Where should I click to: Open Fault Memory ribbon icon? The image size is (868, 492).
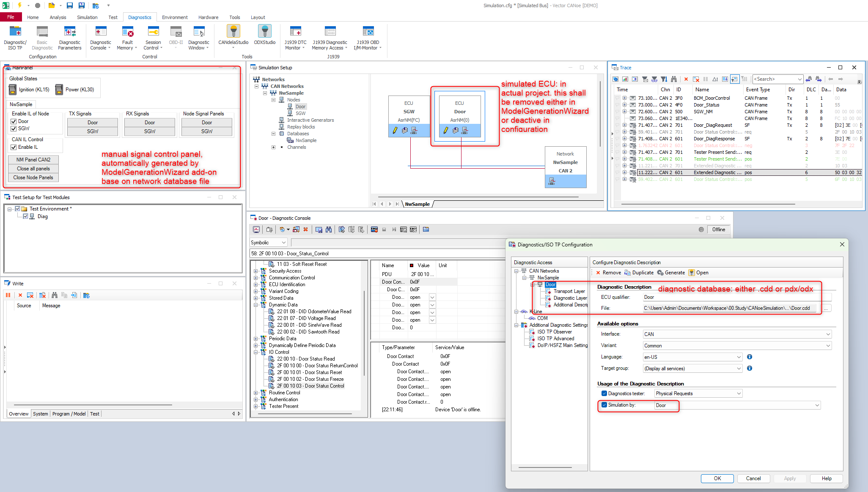[x=127, y=38]
